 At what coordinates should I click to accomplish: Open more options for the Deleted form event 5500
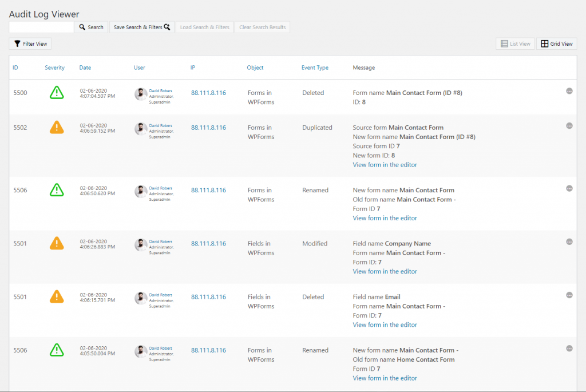pos(569,91)
